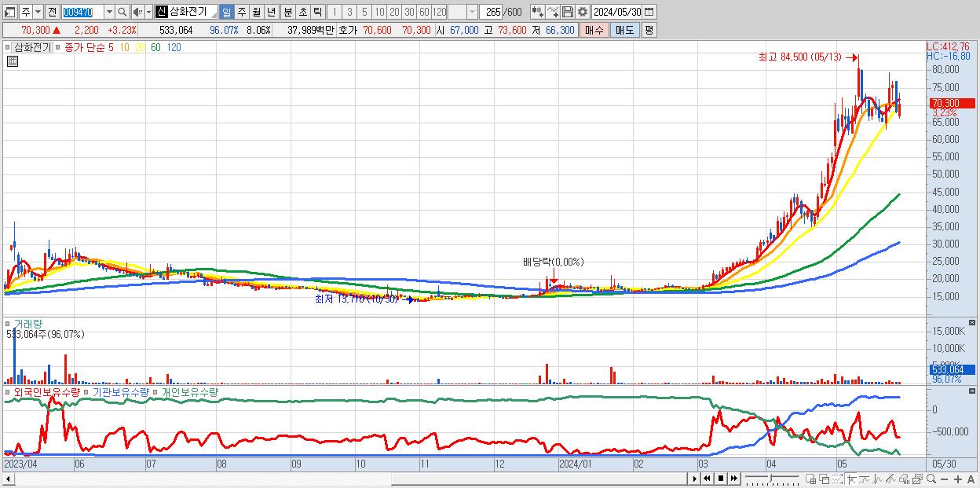Viewport: 980px width, 488px height.
Task: Click the eraser with bars icon
Action: click(904, 479)
